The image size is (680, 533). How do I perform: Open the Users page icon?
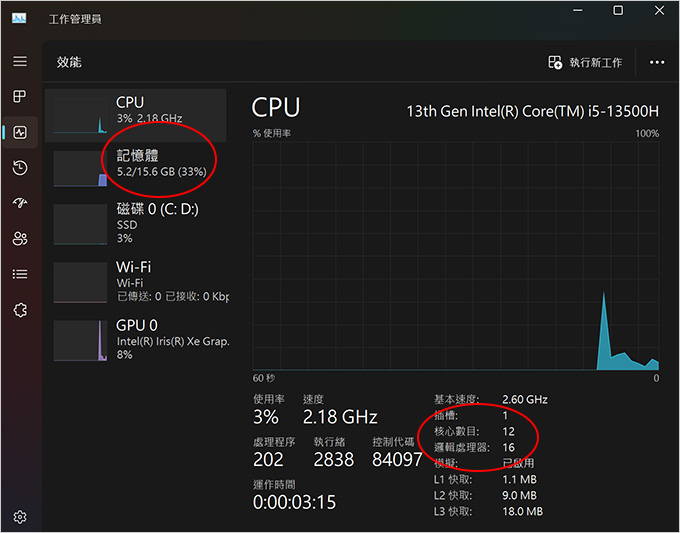(x=20, y=239)
